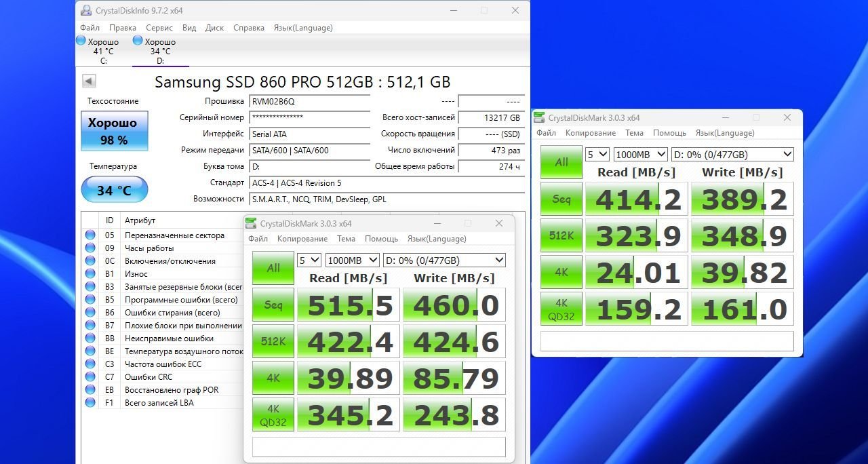The height and width of the screenshot is (464, 868).
Task: Click status circle of attribute C7 row
Action: click(90, 377)
